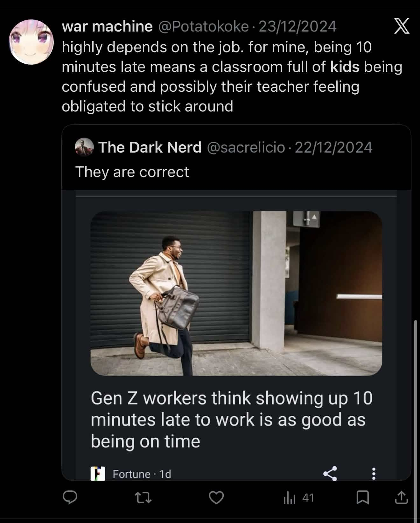Bookmark this tweet

[x=362, y=498]
